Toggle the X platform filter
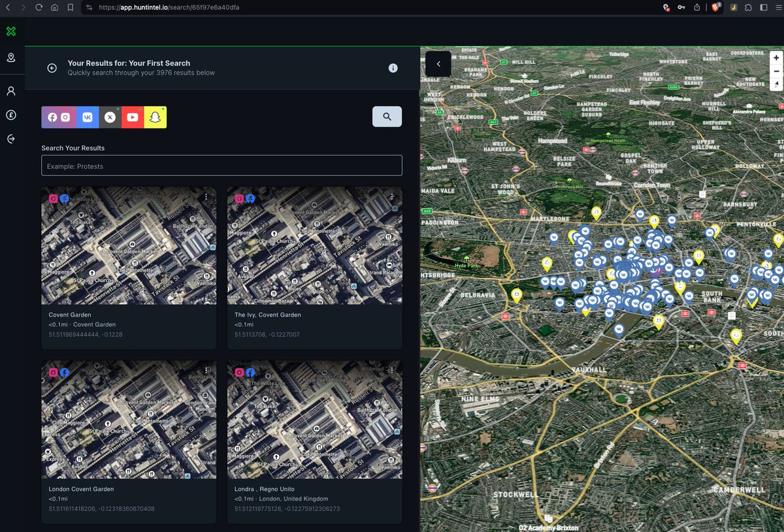The image size is (784, 532). point(110,117)
